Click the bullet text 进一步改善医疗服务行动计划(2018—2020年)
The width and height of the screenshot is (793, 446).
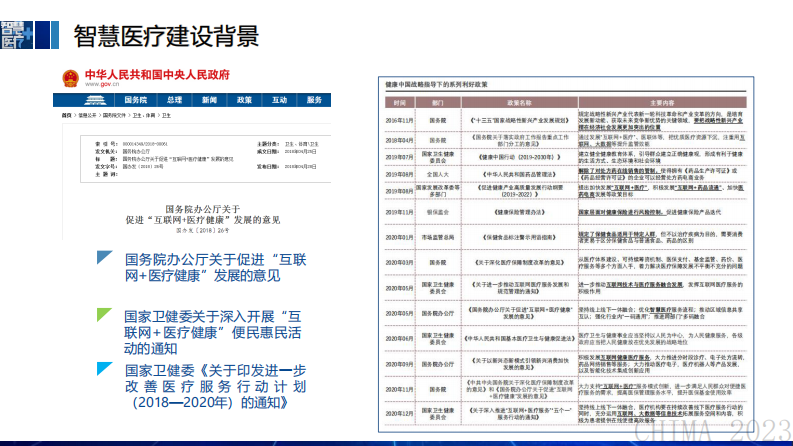pyautogui.click(x=215, y=386)
